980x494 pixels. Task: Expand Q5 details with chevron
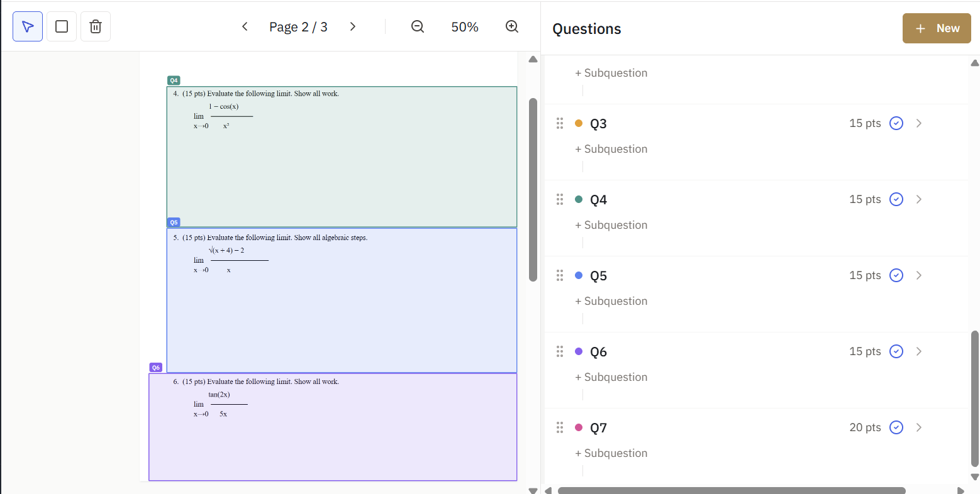tap(919, 275)
